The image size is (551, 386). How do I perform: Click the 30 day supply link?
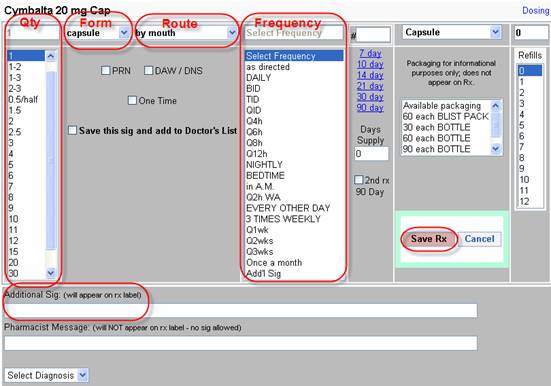[370, 97]
